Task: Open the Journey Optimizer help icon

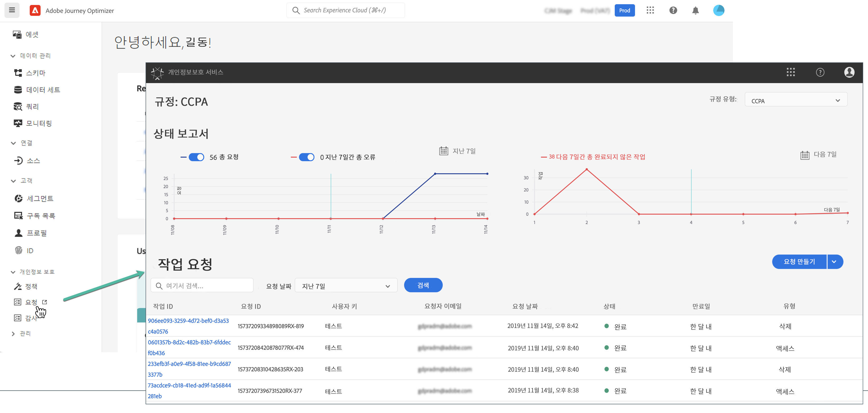Action: [x=673, y=11]
